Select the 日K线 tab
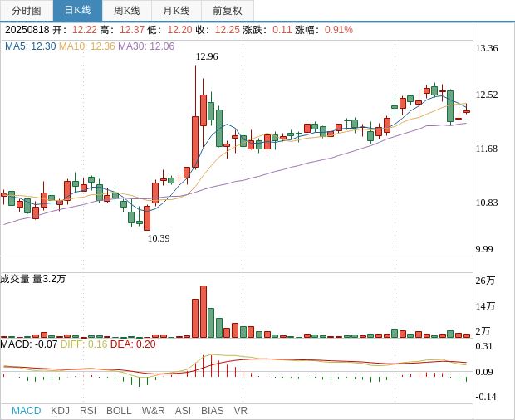The width and height of the screenshot is (515, 420). click(x=77, y=11)
